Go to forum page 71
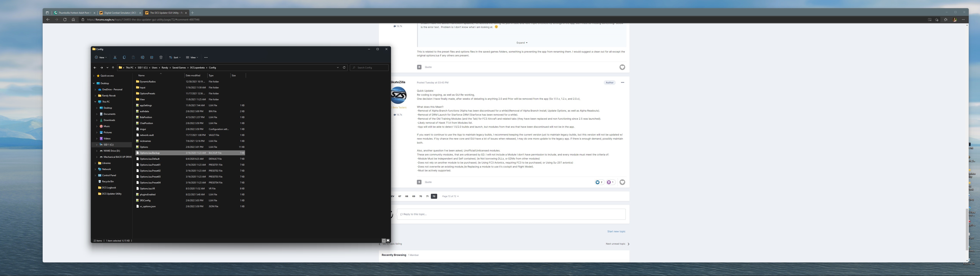 [427, 196]
